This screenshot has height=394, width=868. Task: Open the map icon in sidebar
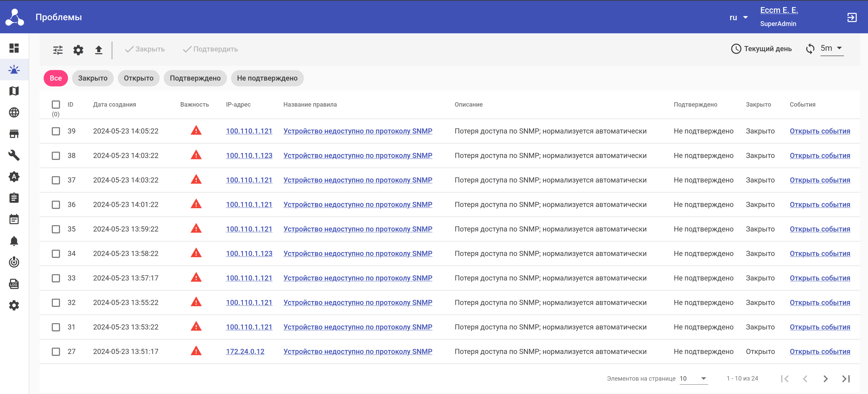14,91
